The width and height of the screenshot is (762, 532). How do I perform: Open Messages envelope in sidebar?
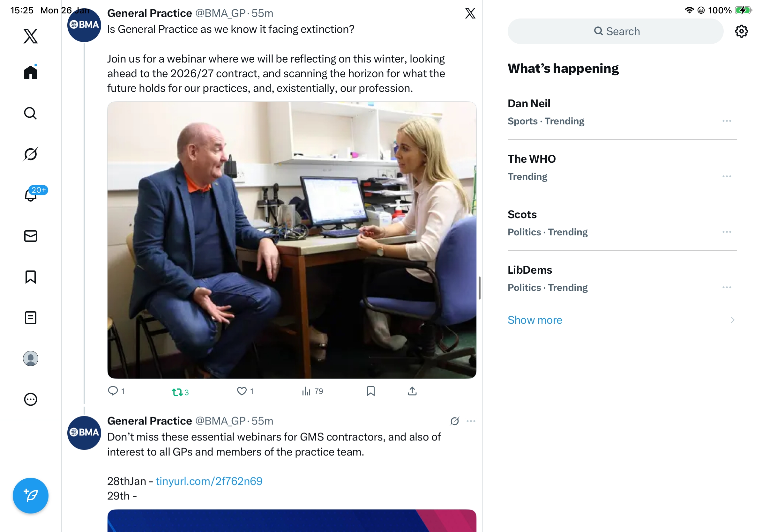(x=31, y=236)
